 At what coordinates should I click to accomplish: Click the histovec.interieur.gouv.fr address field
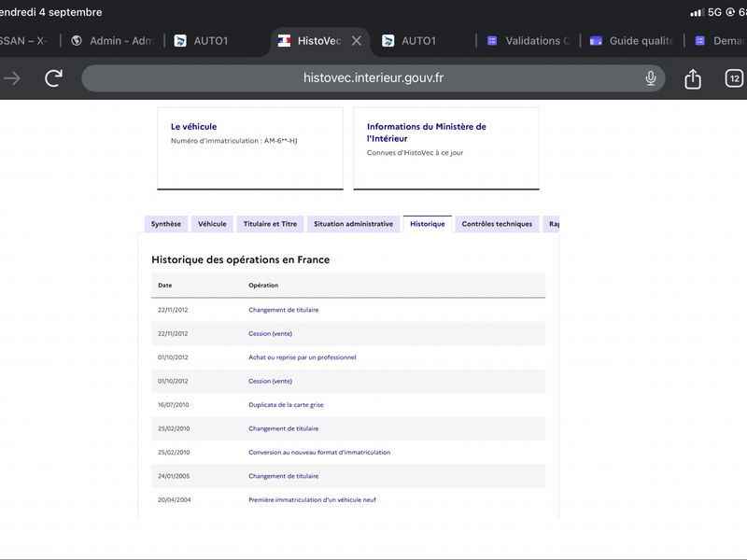pos(373,78)
